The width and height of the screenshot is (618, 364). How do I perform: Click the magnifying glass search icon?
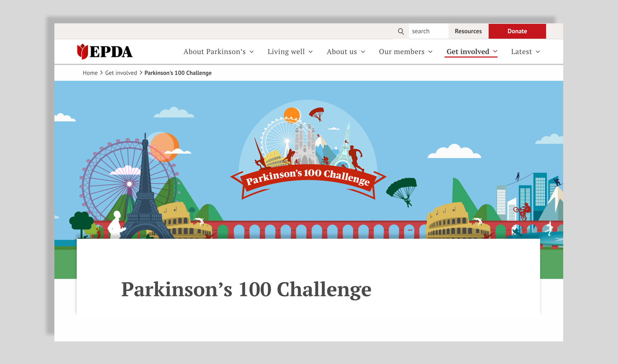tap(401, 31)
